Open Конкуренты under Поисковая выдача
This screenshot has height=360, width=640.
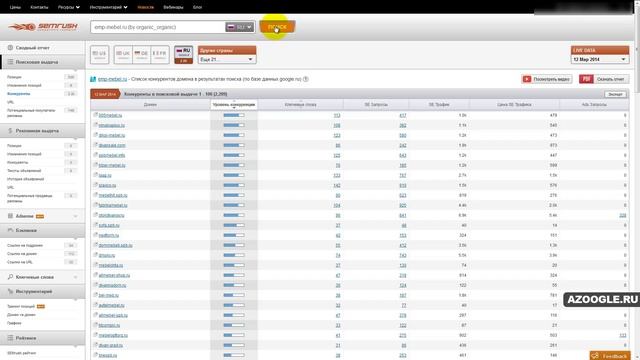[19, 93]
